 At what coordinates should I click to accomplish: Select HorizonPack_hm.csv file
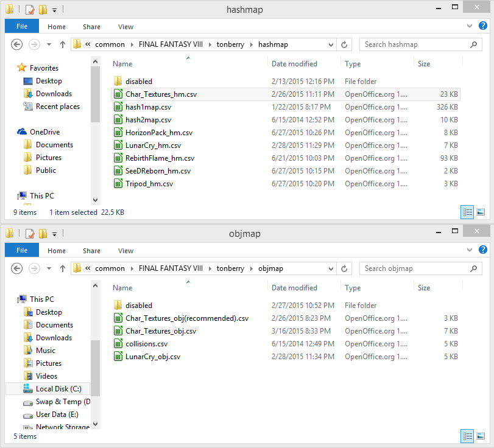pyautogui.click(x=286, y=133)
